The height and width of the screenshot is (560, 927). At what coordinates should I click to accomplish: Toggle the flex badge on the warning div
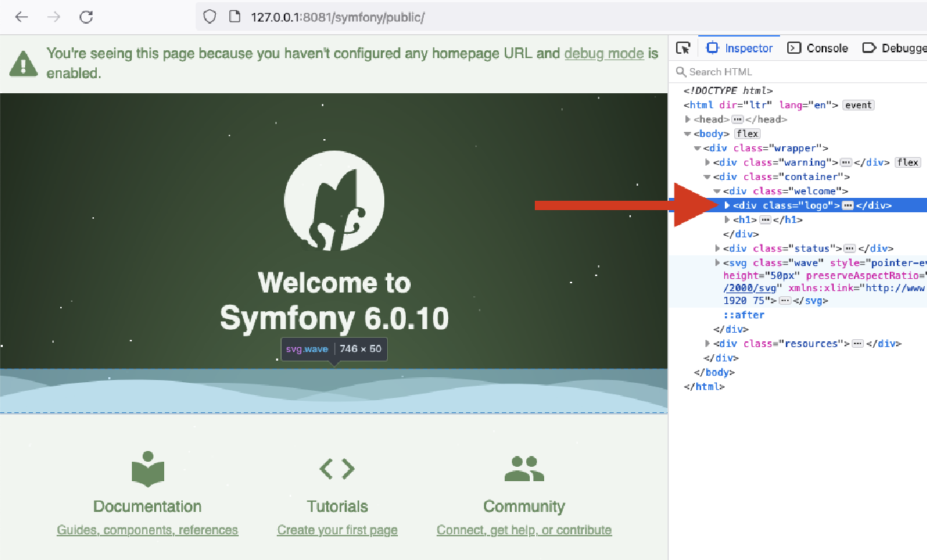[908, 163]
